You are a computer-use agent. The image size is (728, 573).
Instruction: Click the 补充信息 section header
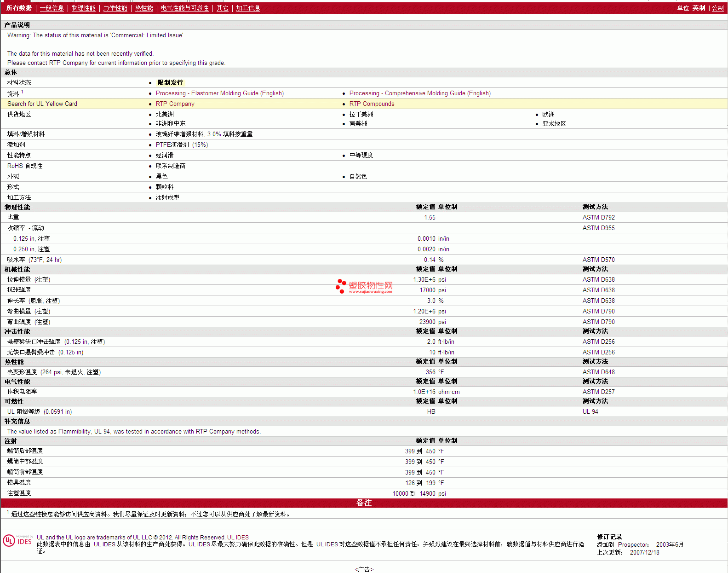[17, 421]
